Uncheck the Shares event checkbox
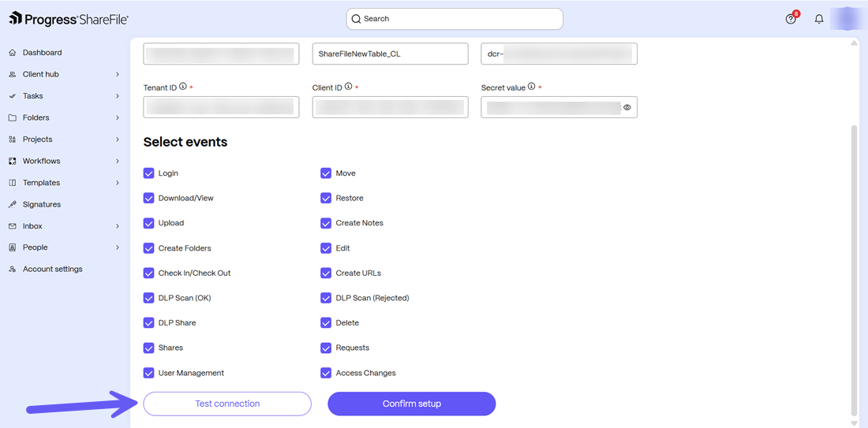868x428 pixels. (x=148, y=348)
